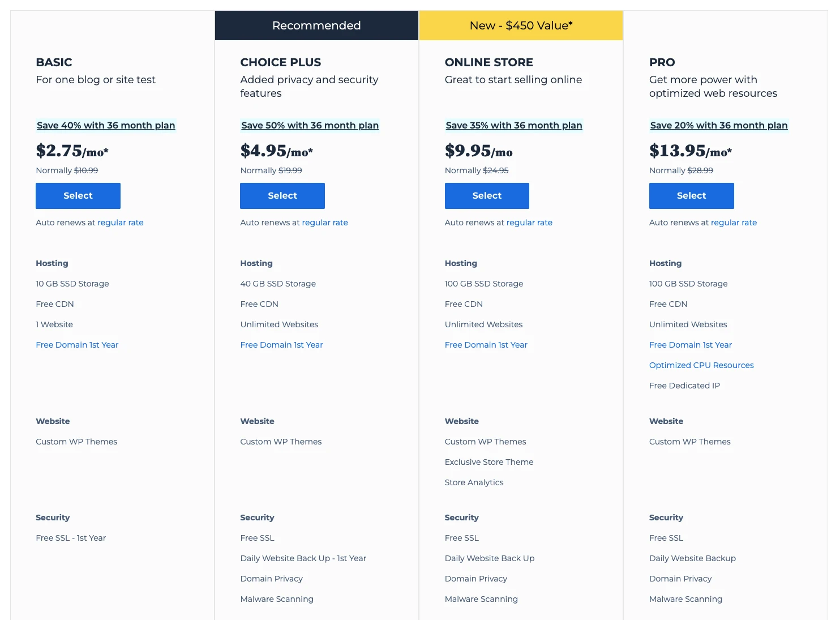Open the Save 40% with 36 month plan link
This screenshot has width=840, height=620.
pos(106,125)
